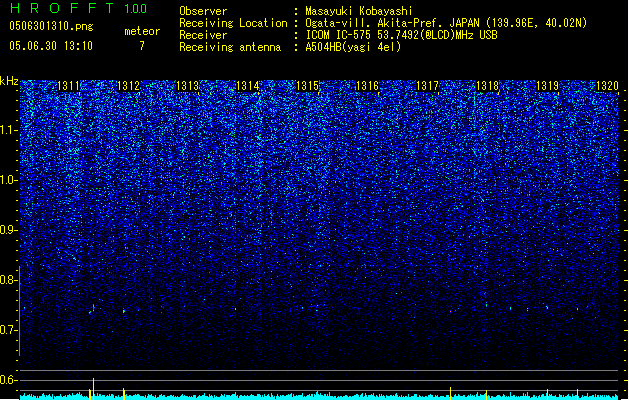Click the meteor count value 7
This screenshot has height=400, width=629.
point(142,46)
